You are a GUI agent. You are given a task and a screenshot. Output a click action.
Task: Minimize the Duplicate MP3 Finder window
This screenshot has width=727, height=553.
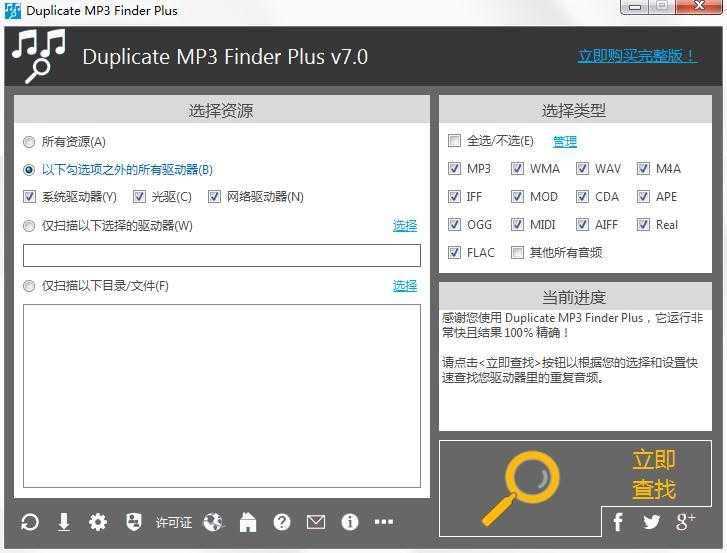(x=635, y=7)
